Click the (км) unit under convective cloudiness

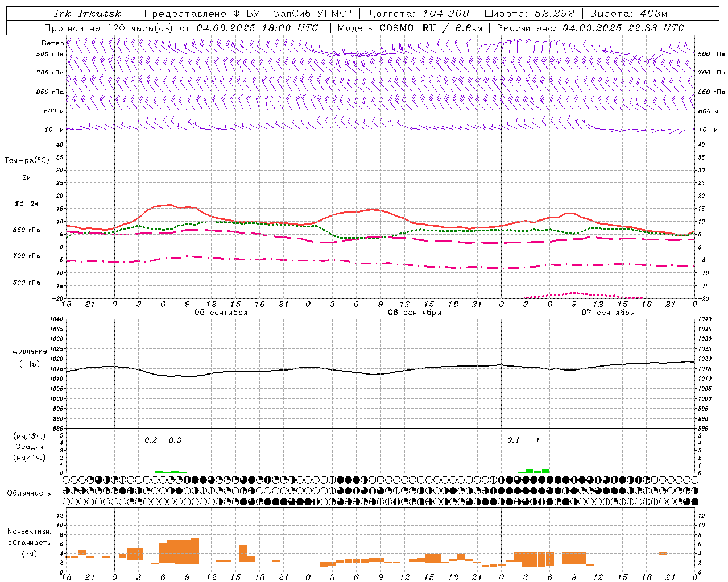30,554
